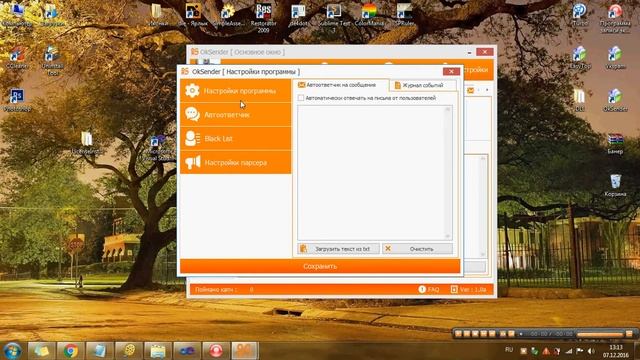Select the Банер desktop icon

[615, 143]
